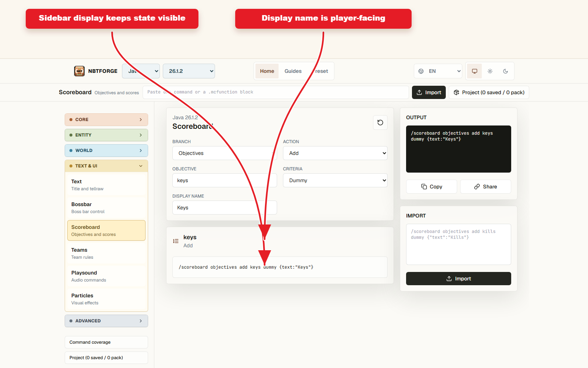Share the generated command output
The height and width of the screenshot is (368, 588).
click(x=485, y=187)
